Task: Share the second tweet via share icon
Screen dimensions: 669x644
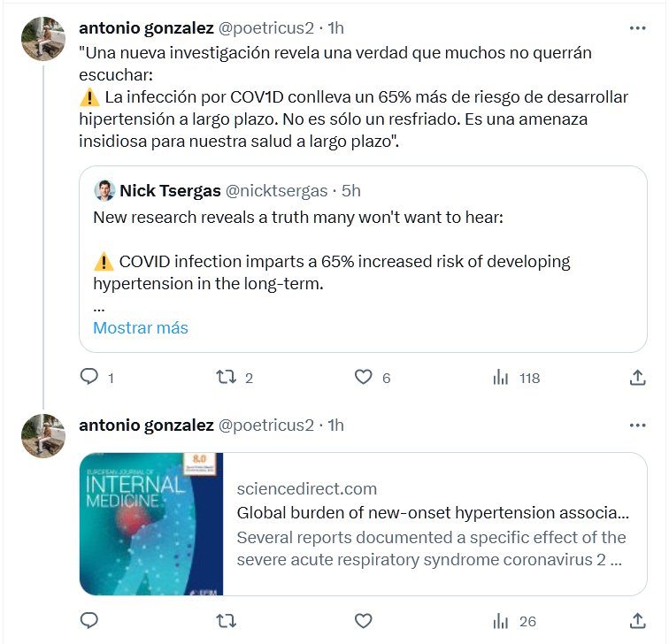Action: click(x=637, y=621)
